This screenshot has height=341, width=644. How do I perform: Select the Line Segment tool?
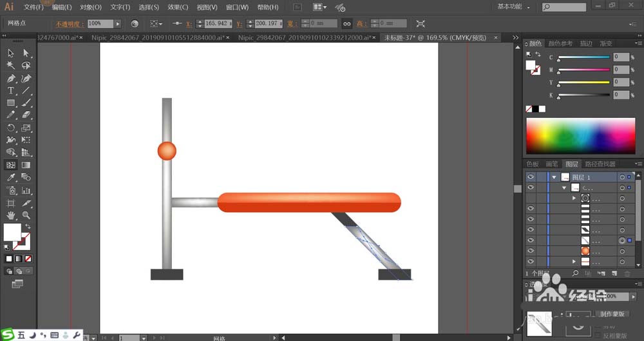pyautogui.click(x=26, y=90)
